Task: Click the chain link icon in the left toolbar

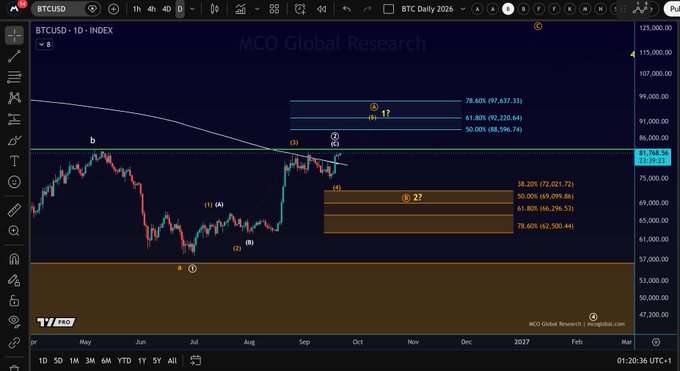Action: (14, 343)
